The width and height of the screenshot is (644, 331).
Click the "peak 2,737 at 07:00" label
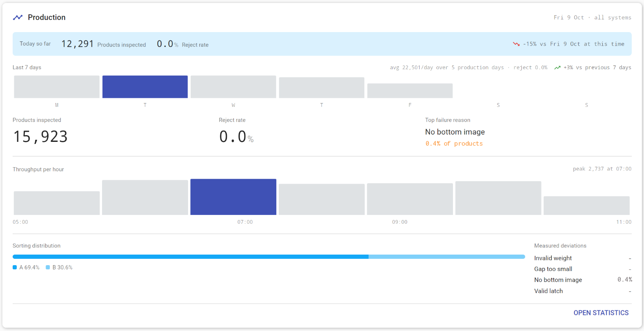(602, 169)
